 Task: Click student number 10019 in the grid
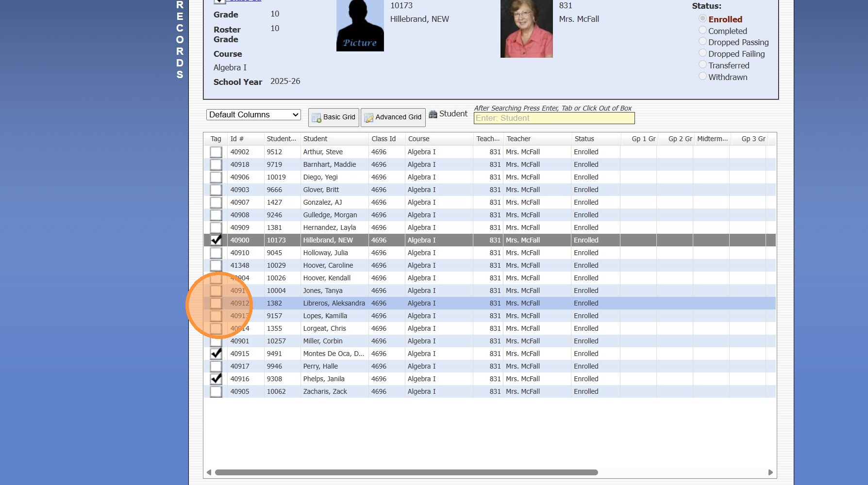pyautogui.click(x=276, y=177)
